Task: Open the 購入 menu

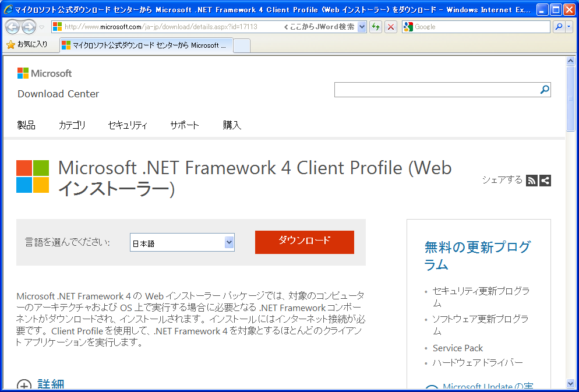Action: coord(232,125)
